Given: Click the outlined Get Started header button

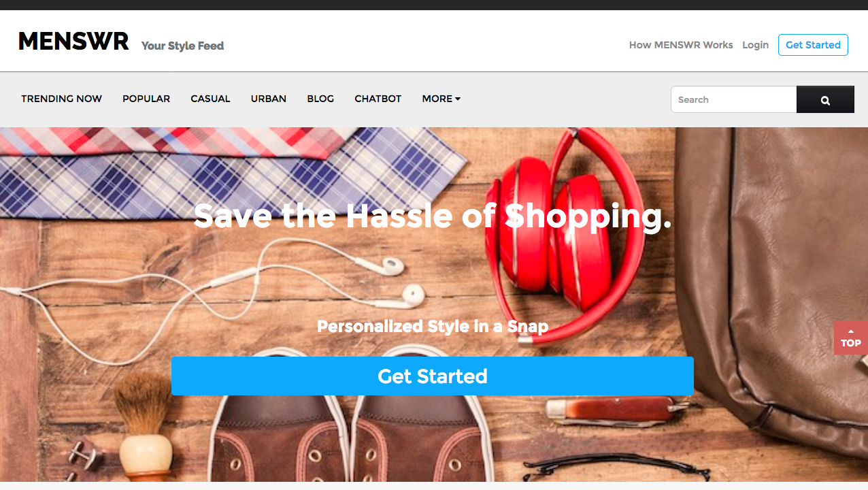Looking at the screenshot, I should click(x=813, y=45).
